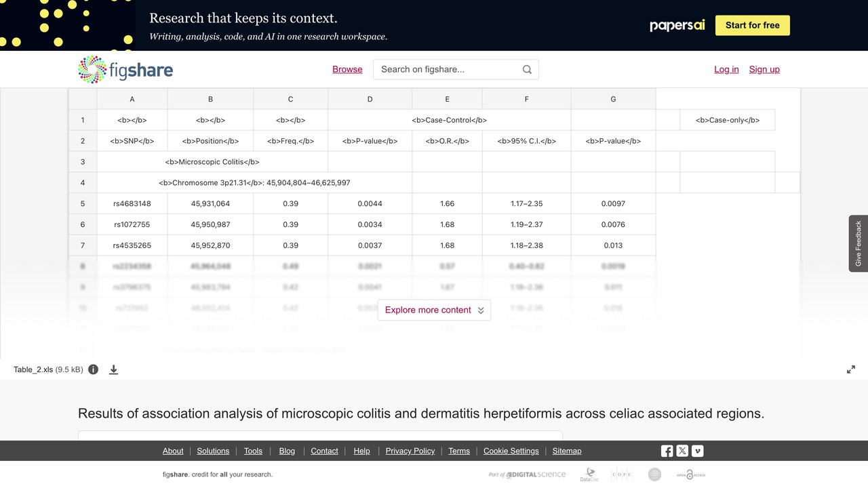Image resolution: width=868 pixels, height=488 pixels.
Task: Select the position cell 45,931,064
Action: (210, 203)
